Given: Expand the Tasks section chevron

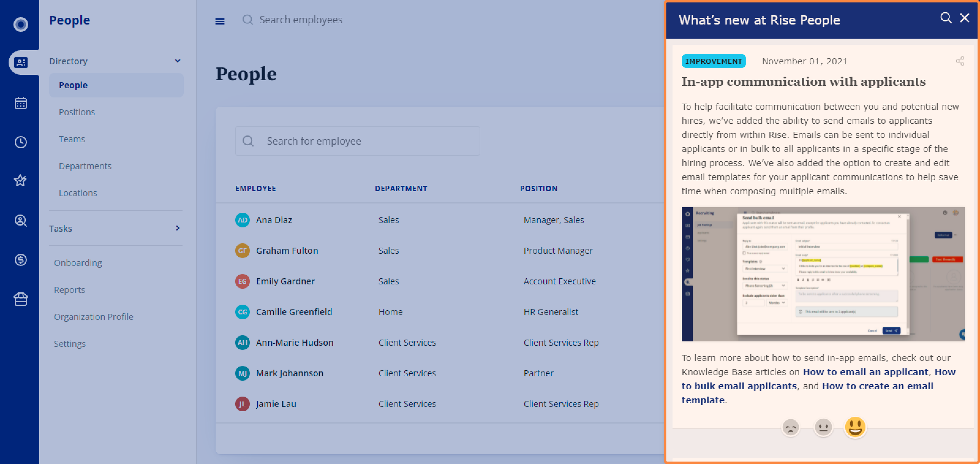Looking at the screenshot, I should tap(178, 228).
